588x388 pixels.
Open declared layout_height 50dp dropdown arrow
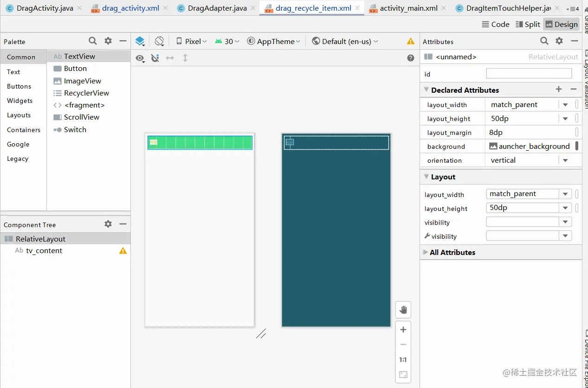[565, 119]
